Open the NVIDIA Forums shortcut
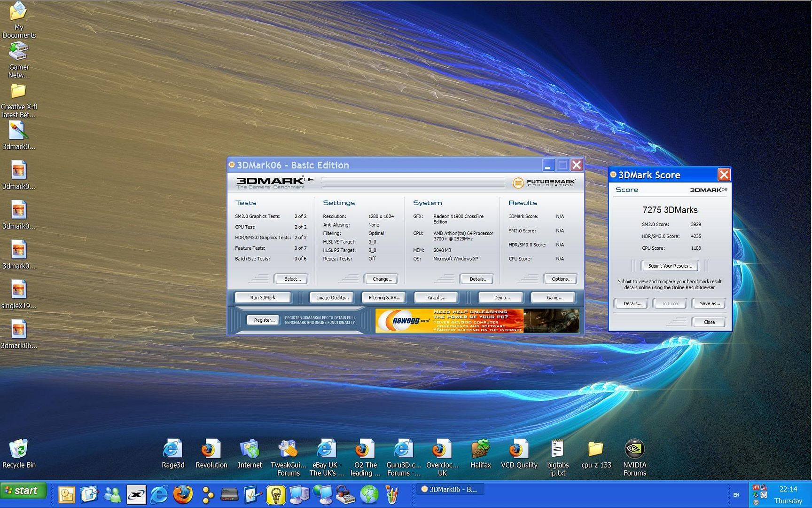Viewport: 812px width, 508px height. (634, 458)
